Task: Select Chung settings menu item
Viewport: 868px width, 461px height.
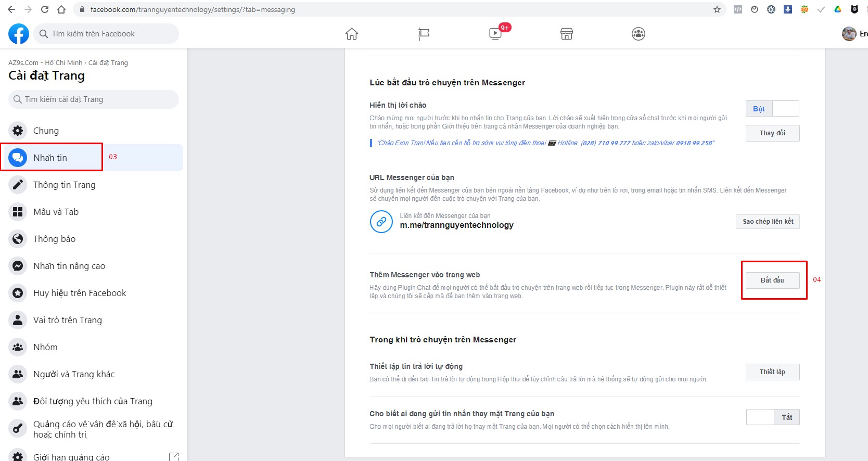Action: 46,131
